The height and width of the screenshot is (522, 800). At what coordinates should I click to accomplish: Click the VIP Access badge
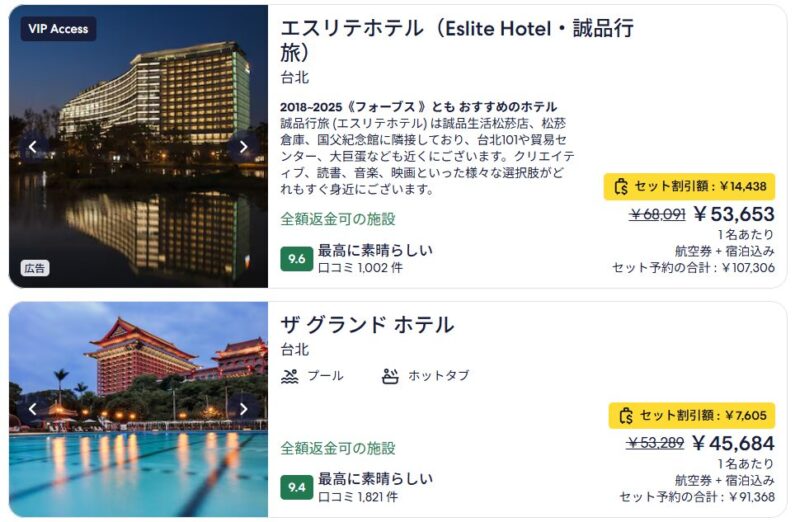[x=58, y=29]
